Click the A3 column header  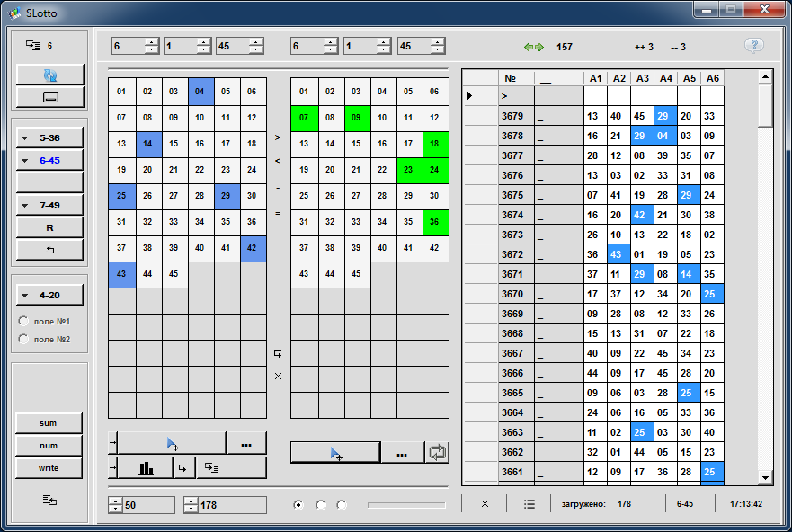(x=642, y=78)
